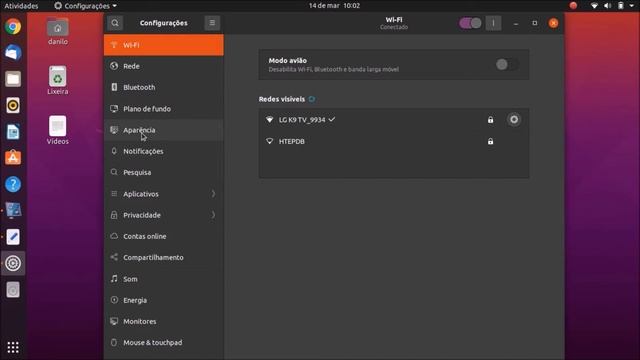Click the Bluetooth icon in the sidebar
The height and width of the screenshot is (360, 640).
click(114, 87)
